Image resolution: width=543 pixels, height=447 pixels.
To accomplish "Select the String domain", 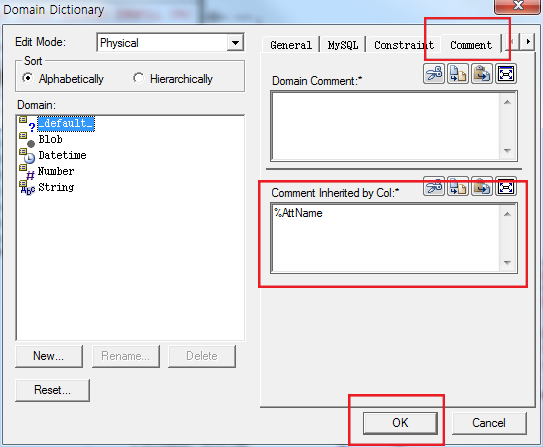I will pyautogui.click(x=56, y=187).
